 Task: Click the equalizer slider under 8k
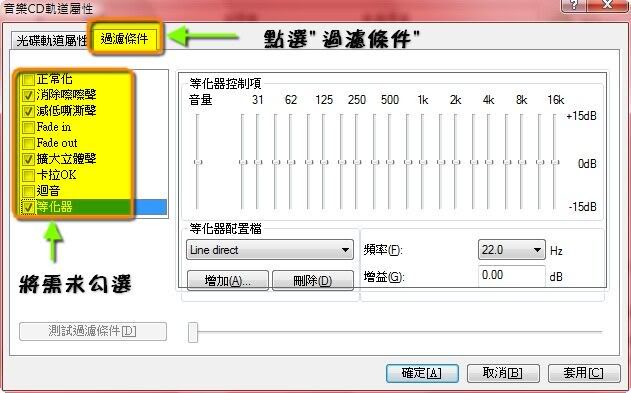click(522, 162)
